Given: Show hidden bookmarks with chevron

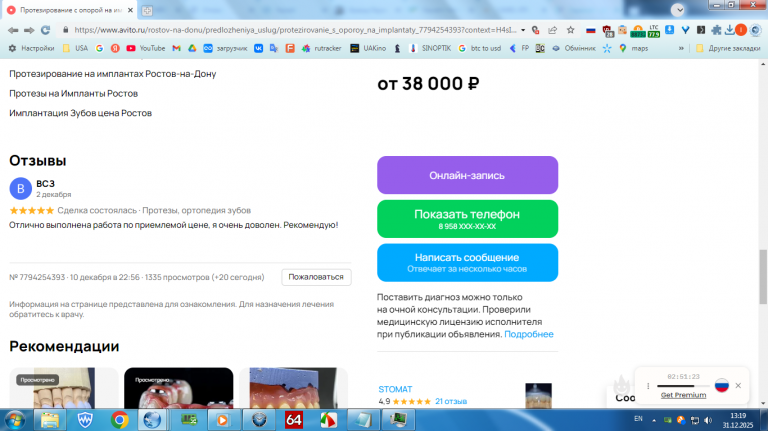Looking at the screenshot, I should point(681,48).
